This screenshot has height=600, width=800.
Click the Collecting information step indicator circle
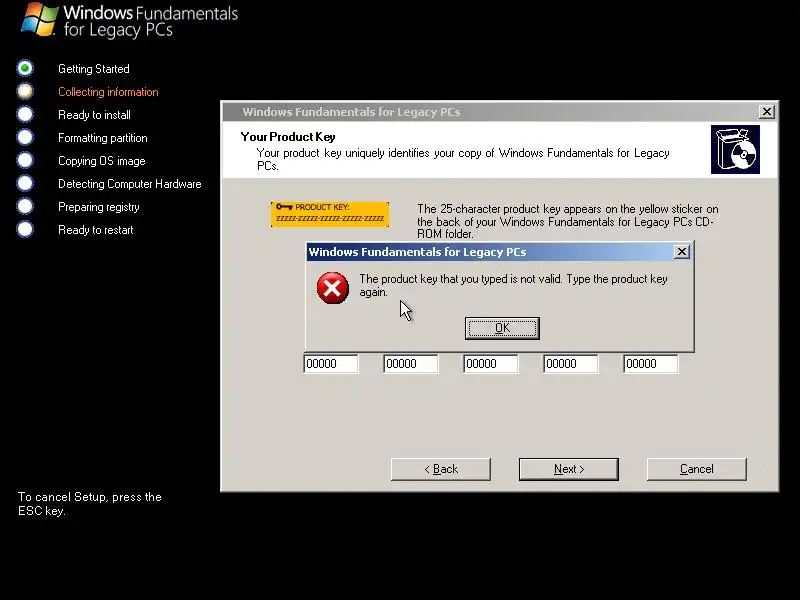24,91
